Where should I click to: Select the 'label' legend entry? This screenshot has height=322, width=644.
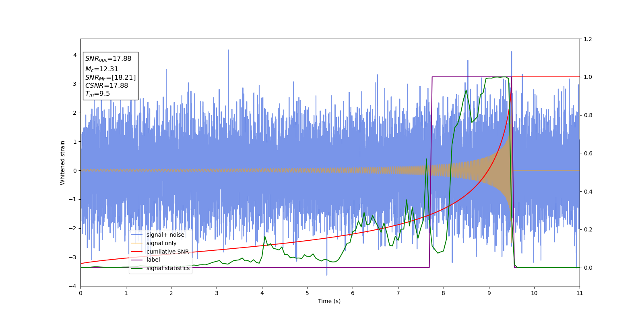pyautogui.click(x=153, y=260)
